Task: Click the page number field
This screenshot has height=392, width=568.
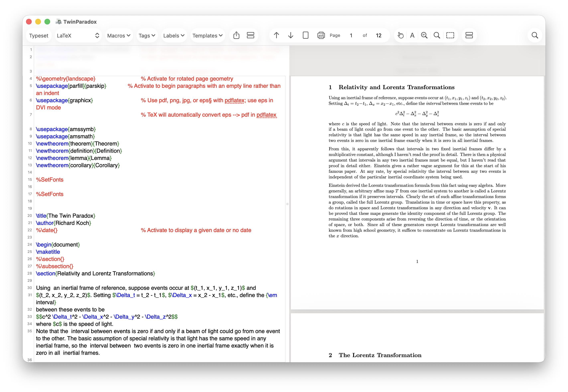Action: (351, 35)
